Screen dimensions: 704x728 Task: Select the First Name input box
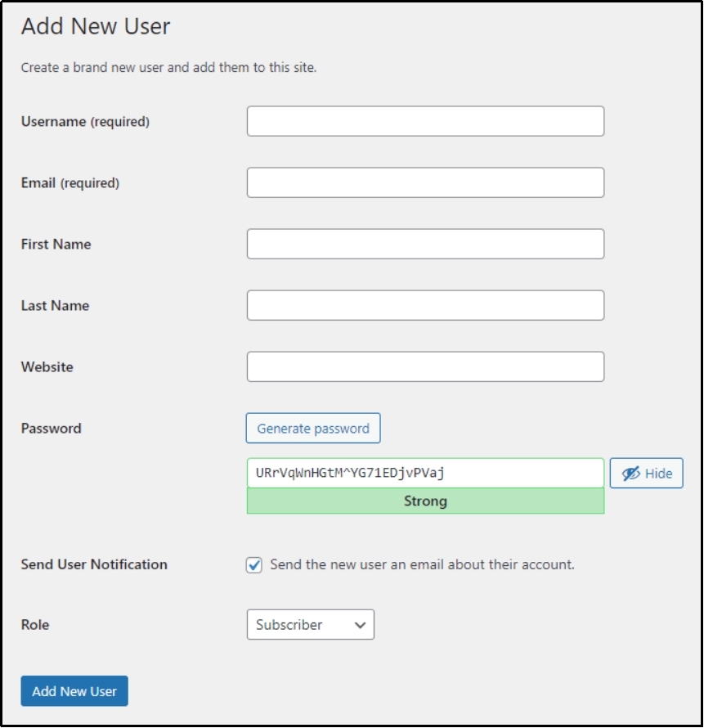pos(425,244)
